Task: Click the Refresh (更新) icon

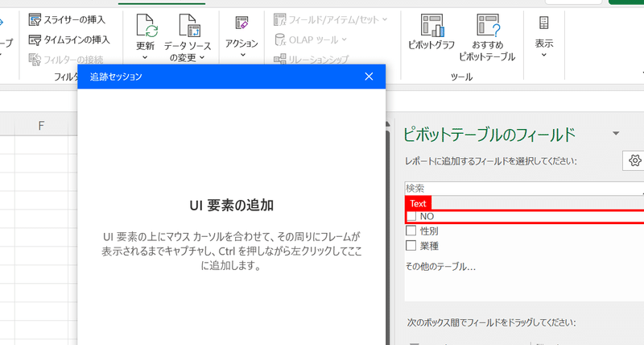Action: [x=147, y=26]
